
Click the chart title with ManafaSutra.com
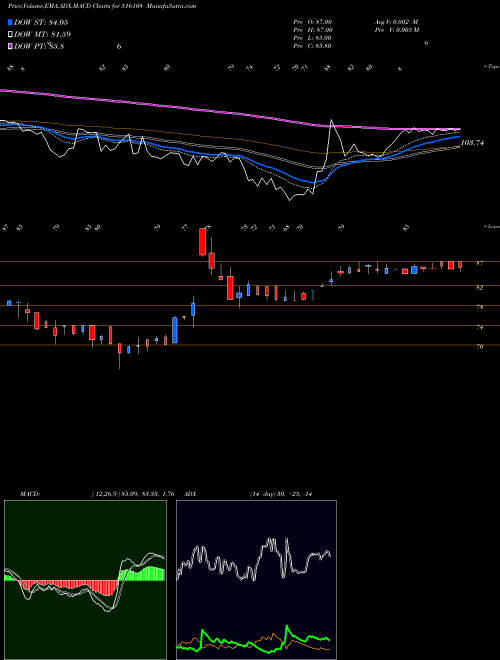[x=102, y=6]
